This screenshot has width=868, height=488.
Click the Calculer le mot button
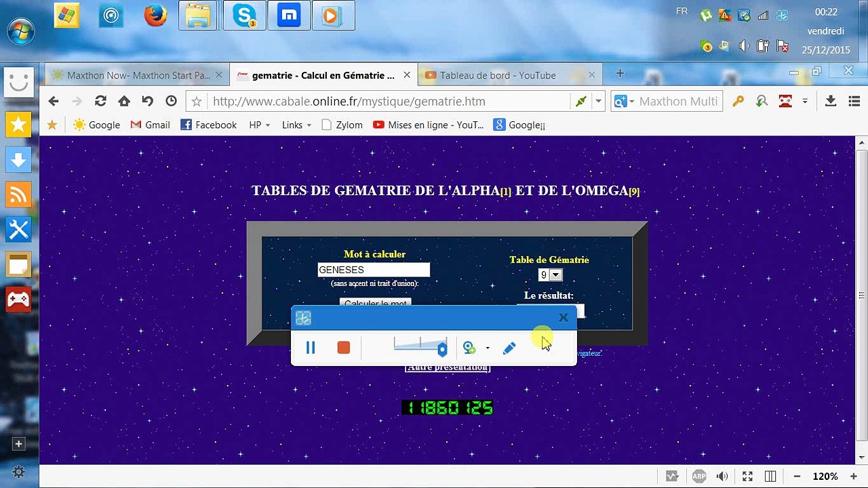375,302
